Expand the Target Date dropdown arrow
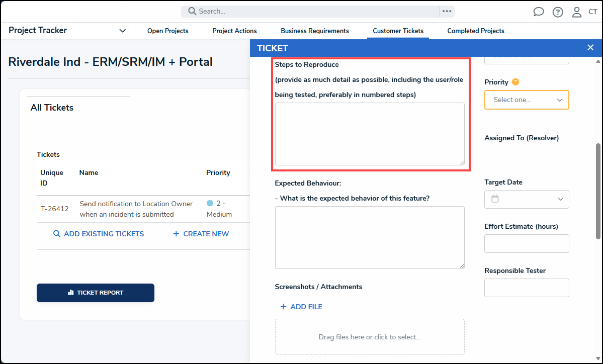The width and height of the screenshot is (603, 364). (560, 199)
